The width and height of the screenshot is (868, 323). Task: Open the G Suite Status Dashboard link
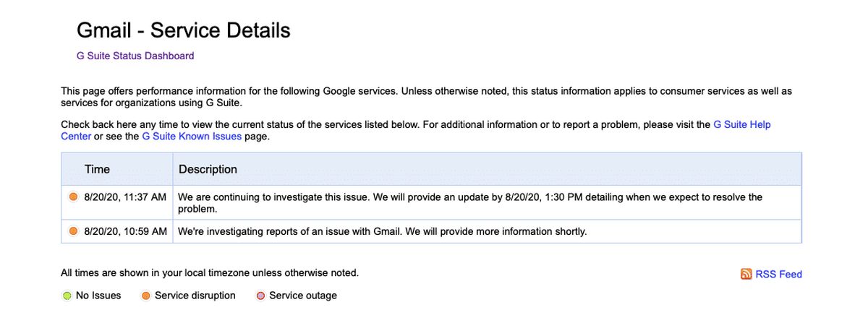[135, 56]
